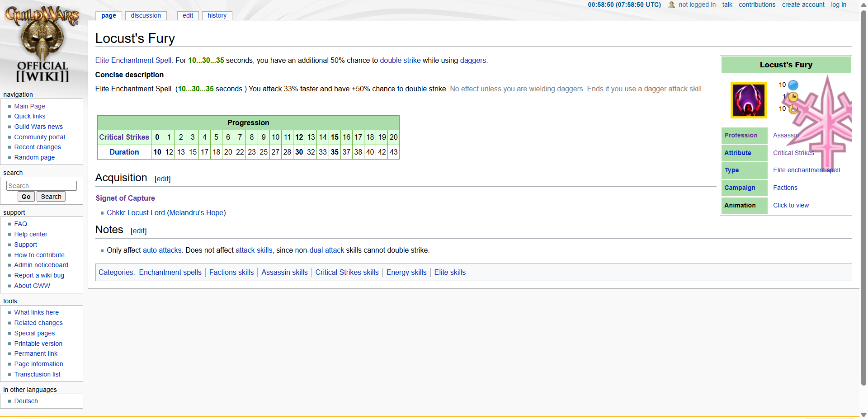Click to view the skill animation
The width and height of the screenshot is (868, 419).
[791, 205]
